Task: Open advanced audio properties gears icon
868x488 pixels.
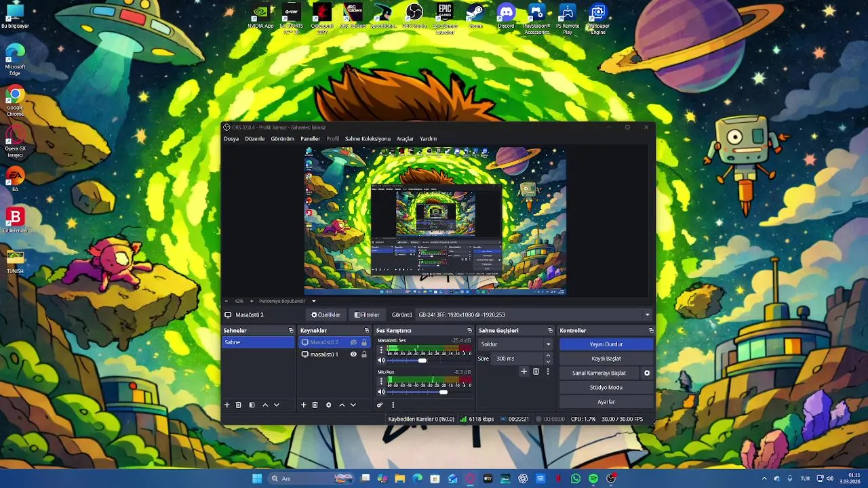Action: 380,405
